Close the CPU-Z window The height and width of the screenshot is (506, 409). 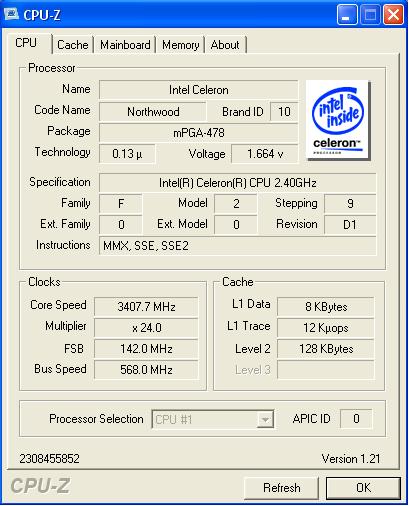393,15
